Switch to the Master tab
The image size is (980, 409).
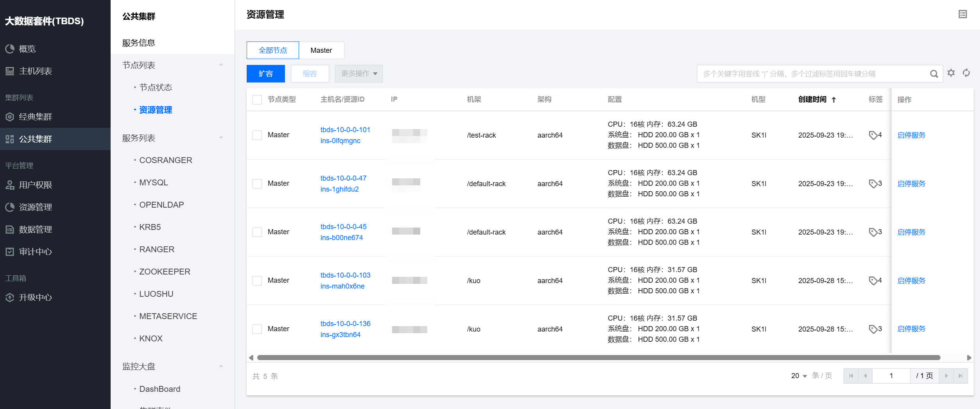[x=321, y=50]
